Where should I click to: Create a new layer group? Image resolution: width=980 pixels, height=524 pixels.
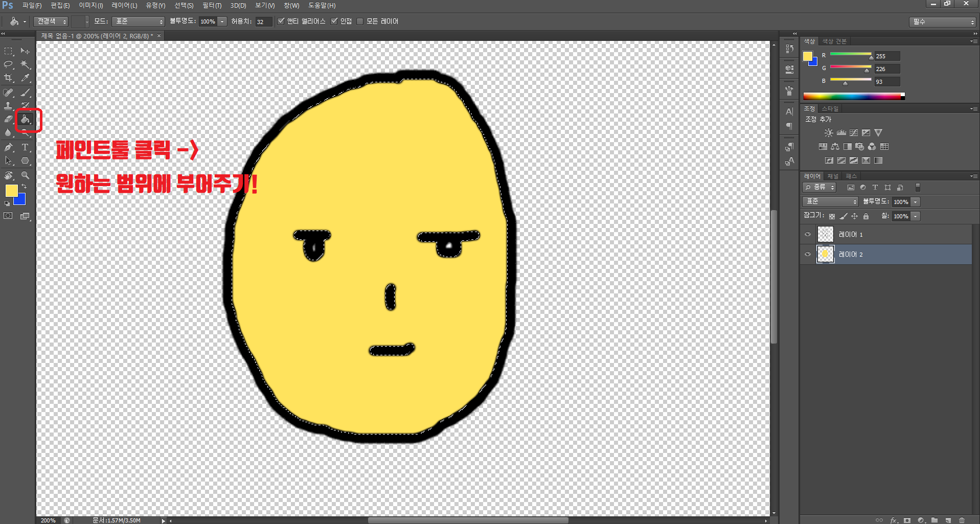[x=935, y=520]
